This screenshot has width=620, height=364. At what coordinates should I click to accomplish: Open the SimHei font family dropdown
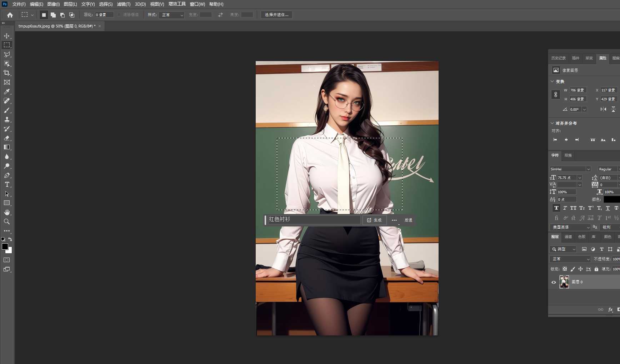click(x=570, y=169)
